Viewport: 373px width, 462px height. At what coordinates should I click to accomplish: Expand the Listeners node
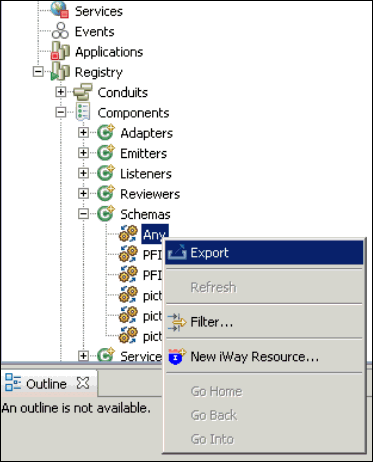click(x=83, y=173)
